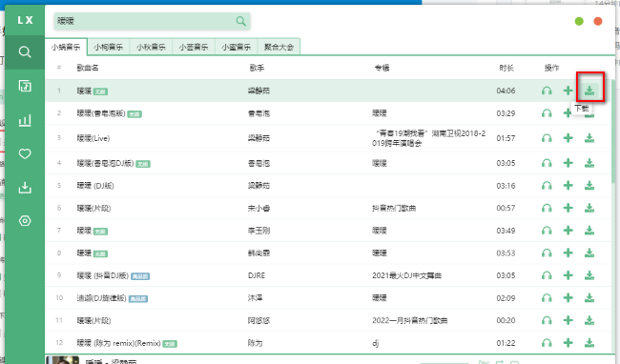
Task: Add the DJRE track to a list
Action: point(568,275)
